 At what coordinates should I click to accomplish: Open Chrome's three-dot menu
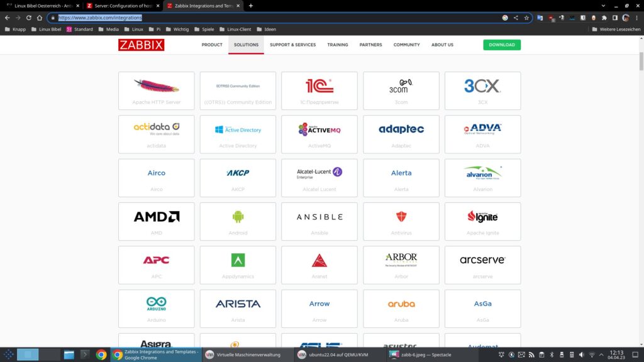point(636,18)
